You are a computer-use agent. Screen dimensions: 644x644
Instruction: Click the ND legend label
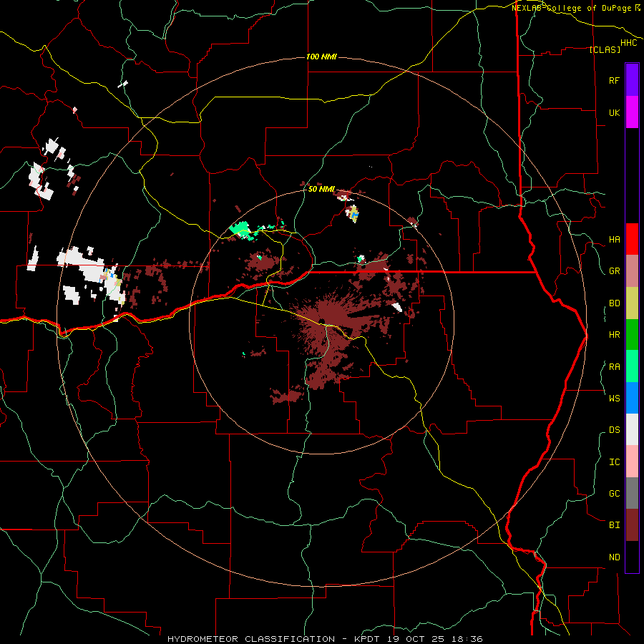[x=614, y=557]
